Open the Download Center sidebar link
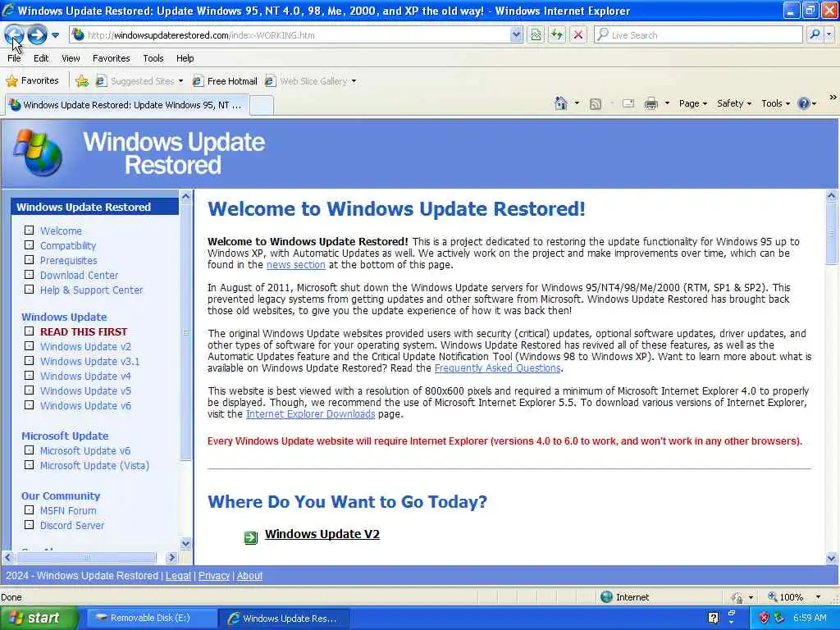Screen dimensions: 840x630 point(80,276)
